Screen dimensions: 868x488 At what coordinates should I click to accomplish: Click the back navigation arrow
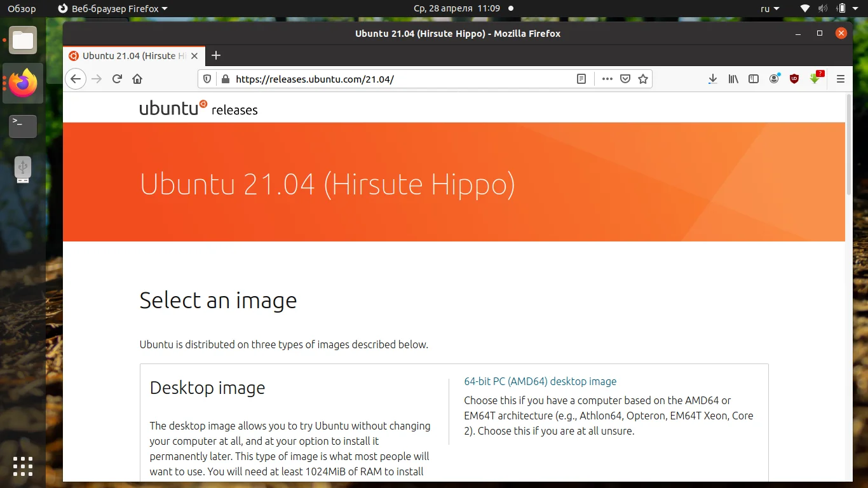tap(75, 79)
